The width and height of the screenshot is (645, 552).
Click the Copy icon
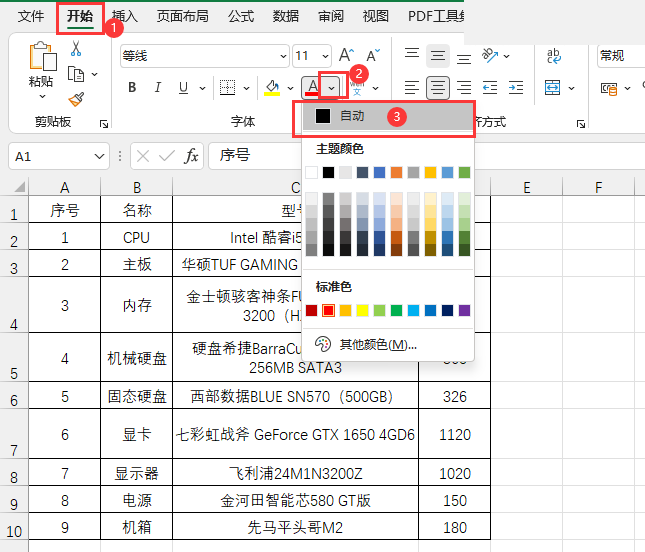click(x=76, y=74)
